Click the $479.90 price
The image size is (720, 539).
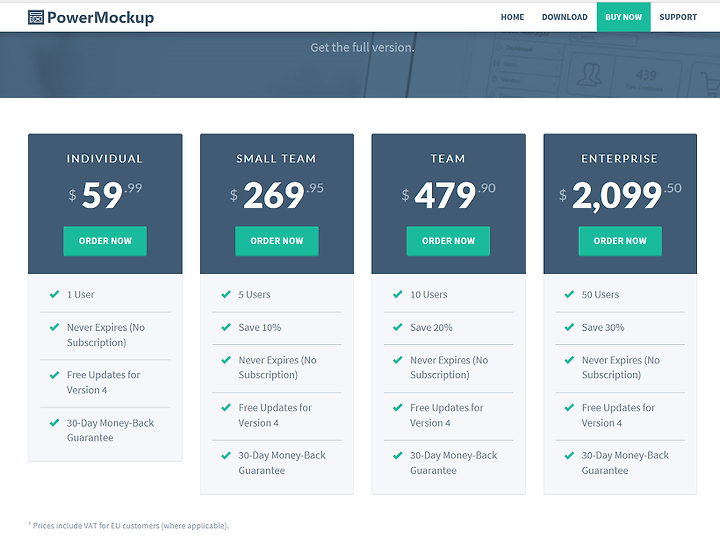click(x=448, y=195)
